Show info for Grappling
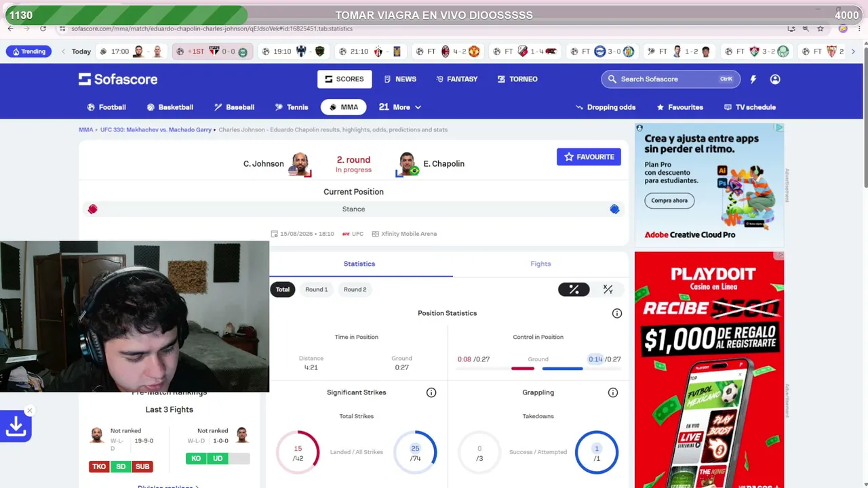This screenshot has width=868, height=488. coord(613,392)
